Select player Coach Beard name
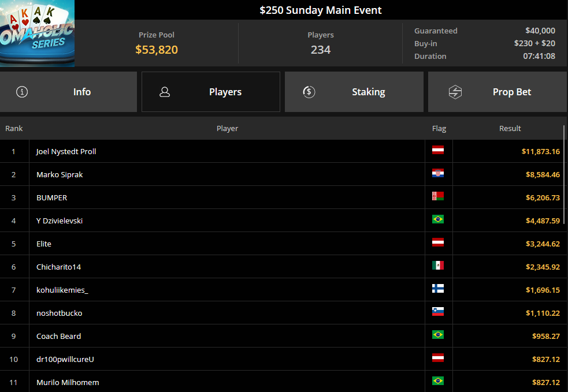Image resolution: width=568 pixels, height=392 pixels. click(x=59, y=336)
